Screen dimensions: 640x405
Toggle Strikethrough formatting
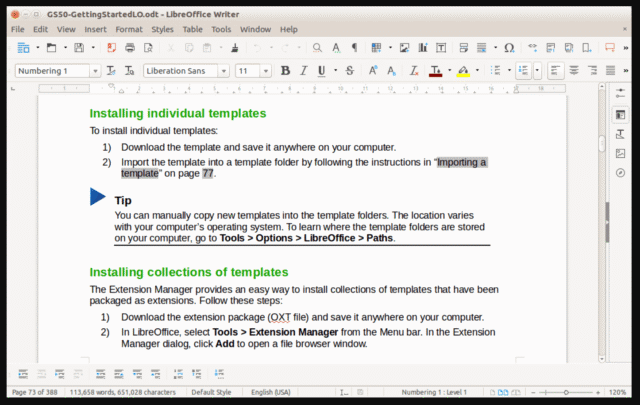350,71
